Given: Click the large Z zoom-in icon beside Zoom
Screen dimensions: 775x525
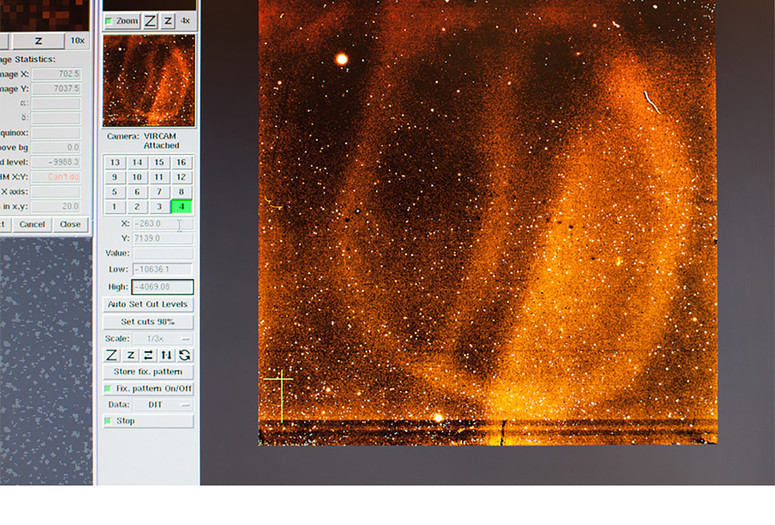Looking at the screenshot, I should click(150, 21).
